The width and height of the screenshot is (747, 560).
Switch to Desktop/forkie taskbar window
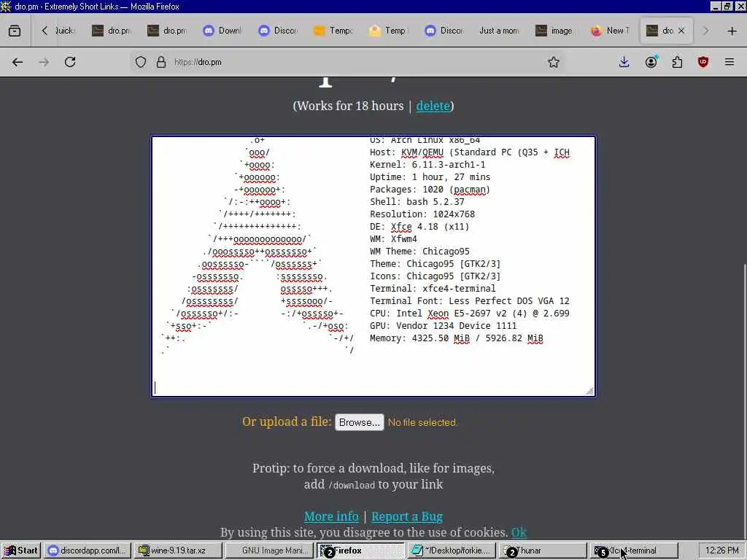452,551
